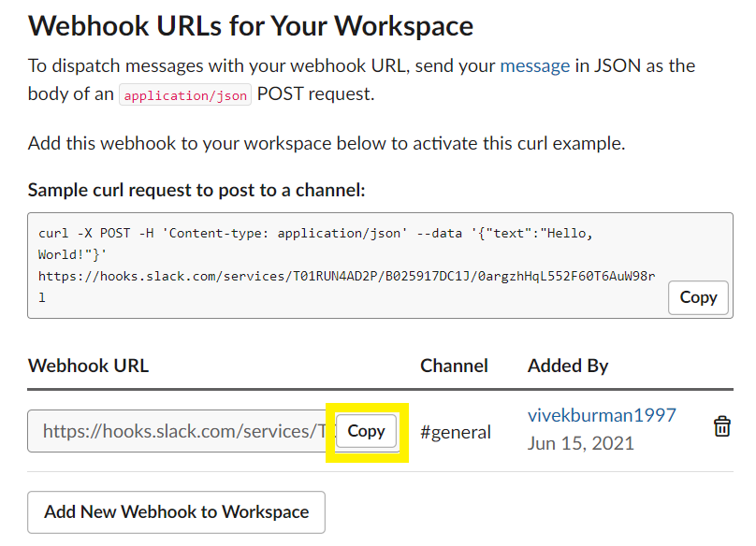Image resolution: width=756 pixels, height=546 pixels.
Task: Add New Webhook to Workspace
Action: pyautogui.click(x=177, y=511)
